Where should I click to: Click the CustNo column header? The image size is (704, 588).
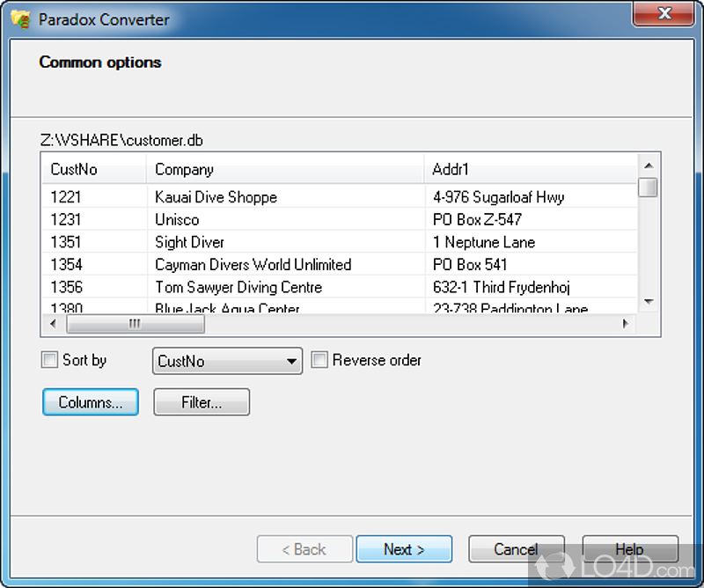click(x=92, y=169)
